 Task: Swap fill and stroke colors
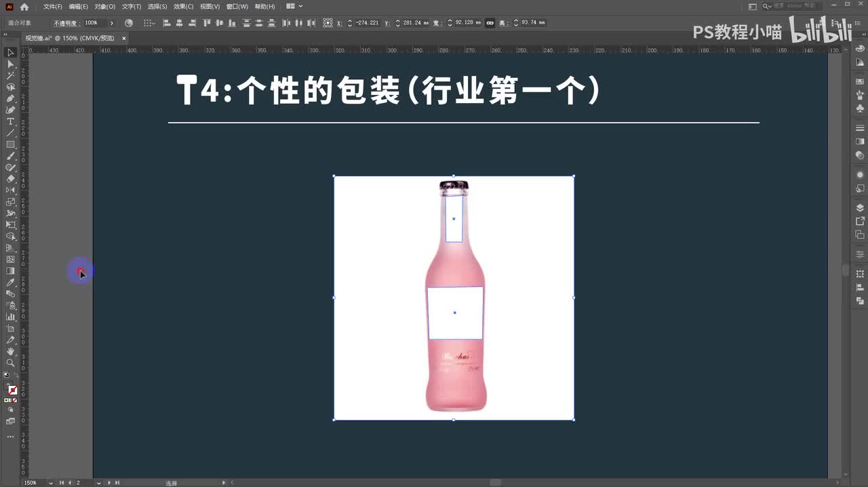click(16, 374)
